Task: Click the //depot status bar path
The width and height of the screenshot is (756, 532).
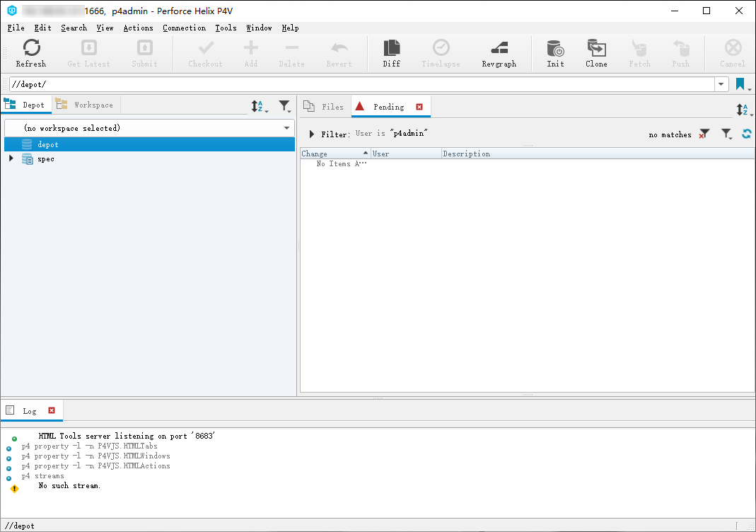Action: pos(20,526)
